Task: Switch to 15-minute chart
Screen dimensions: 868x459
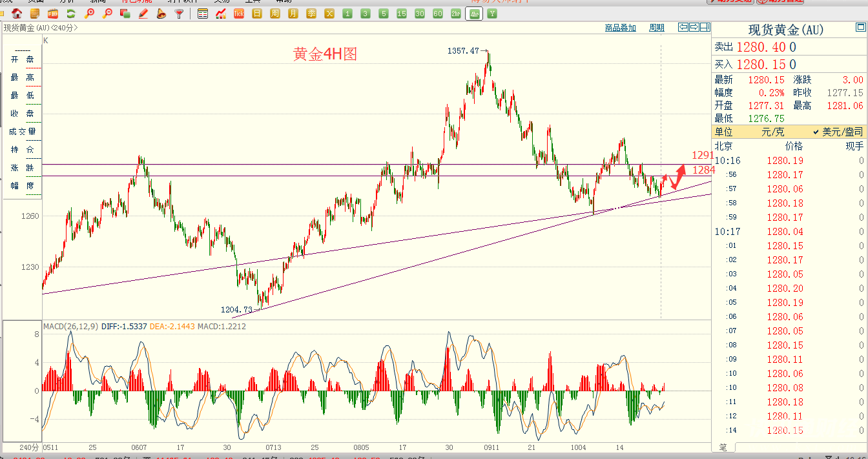Action: tap(402, 14)
